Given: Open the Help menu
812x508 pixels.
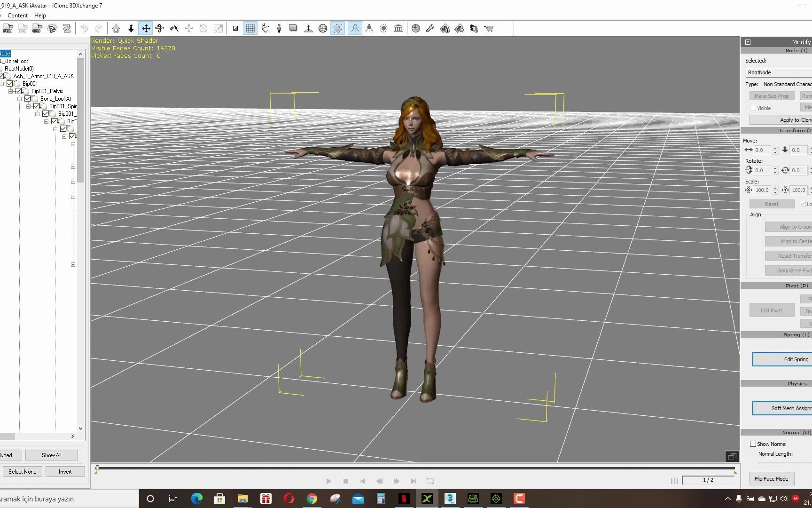Looking at the screenshot, I should pyautogui.click(x=40, y=16).
